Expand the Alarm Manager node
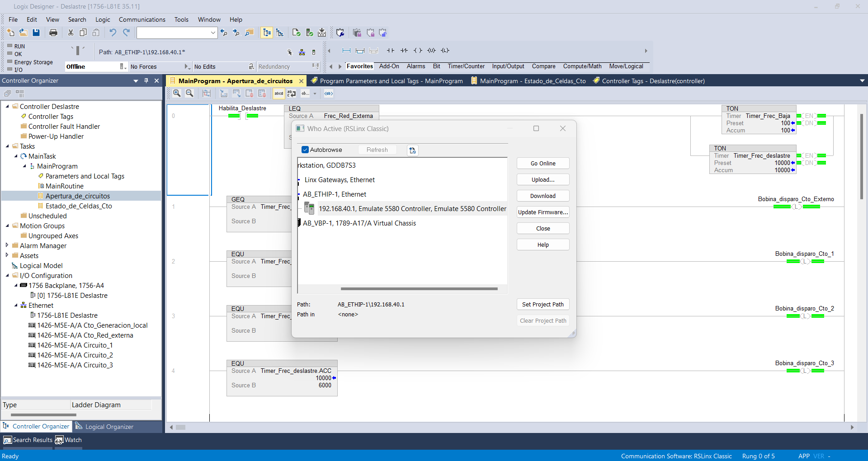 pyautogui.click(x=7, y=245)
